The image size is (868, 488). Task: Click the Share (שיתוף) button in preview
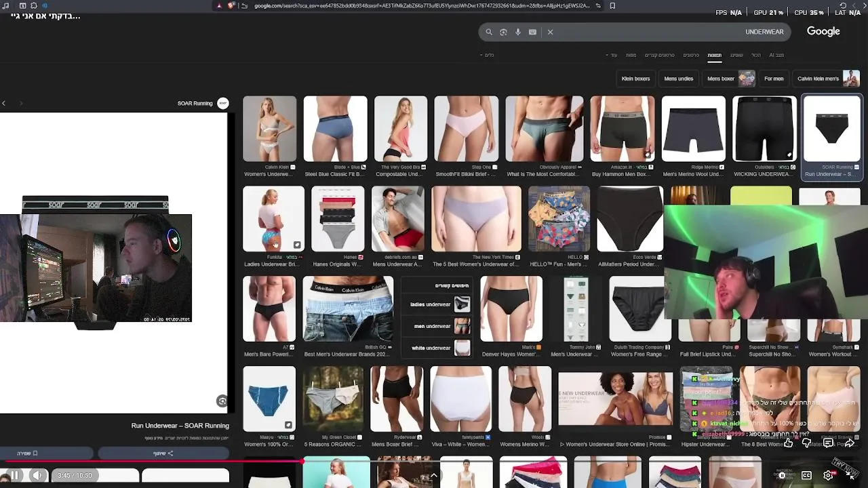tap(163, 453)
